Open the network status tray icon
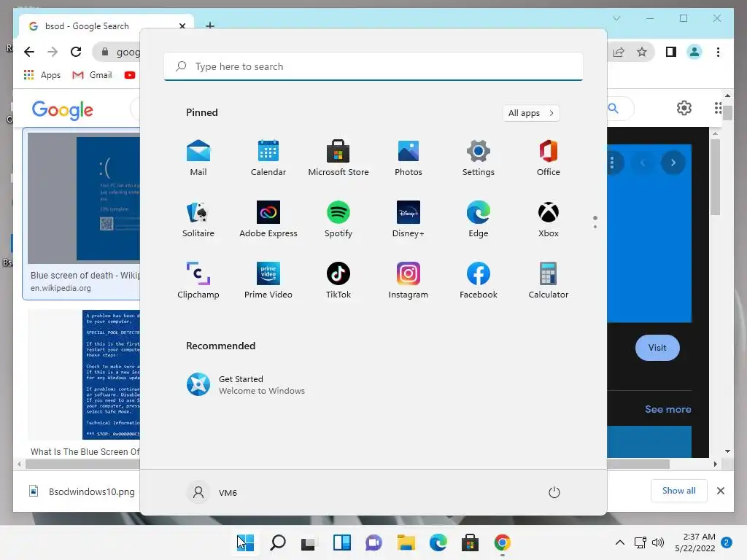This screenshot has width=747, height=560. tap(640, 542)
